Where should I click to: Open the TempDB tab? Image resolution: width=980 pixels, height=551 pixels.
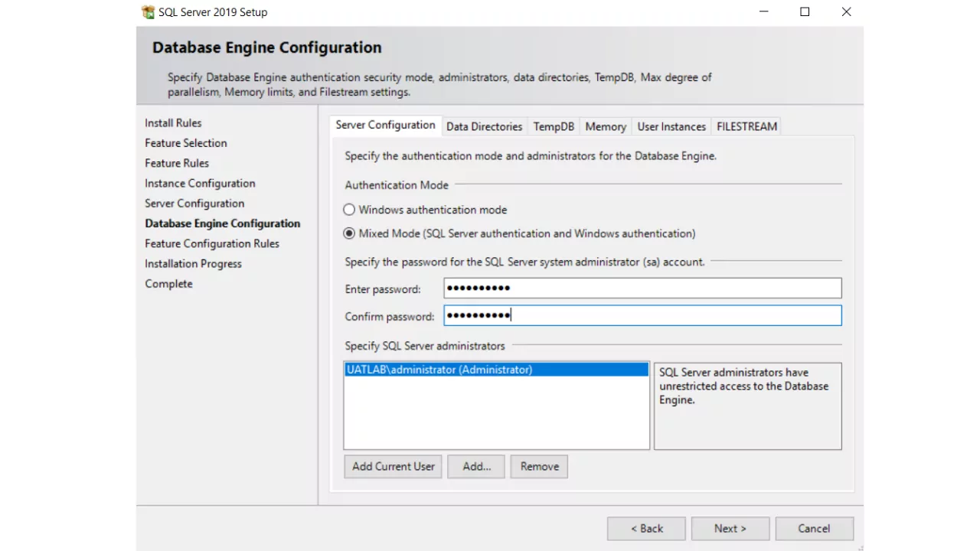click(554, 127)
